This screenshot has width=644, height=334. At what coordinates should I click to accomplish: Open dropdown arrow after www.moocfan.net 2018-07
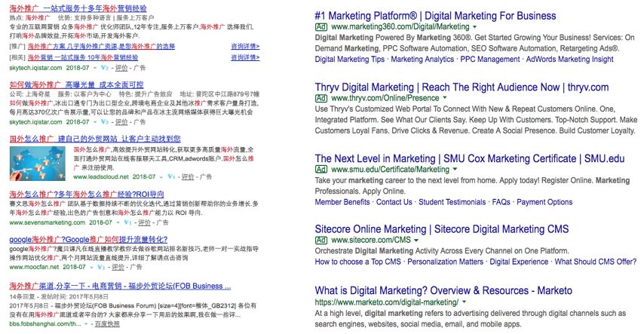pyautogui.click(x=91, y=268)
